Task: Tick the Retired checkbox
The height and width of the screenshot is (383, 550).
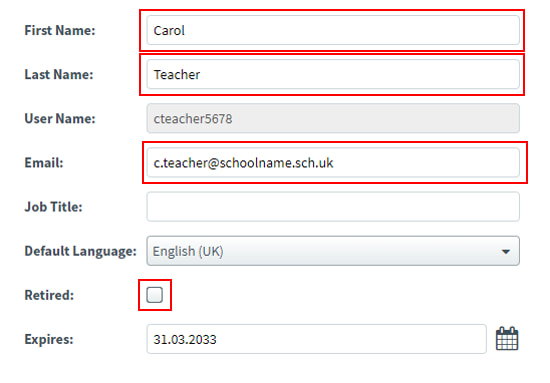Action: (155, 295)
